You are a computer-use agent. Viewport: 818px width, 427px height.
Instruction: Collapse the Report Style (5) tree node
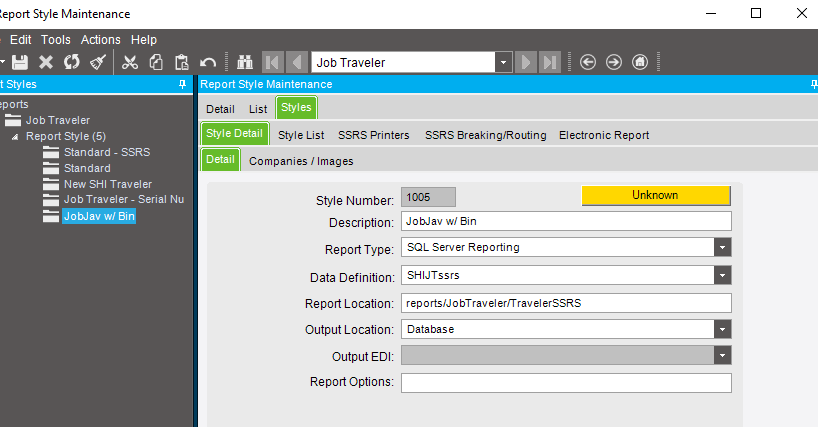click(15, 136)
